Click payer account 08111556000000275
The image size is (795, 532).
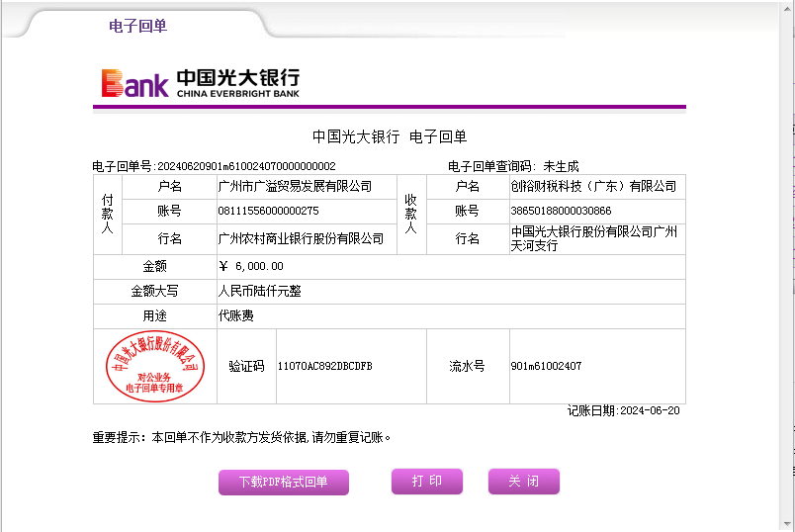point(268,211)
